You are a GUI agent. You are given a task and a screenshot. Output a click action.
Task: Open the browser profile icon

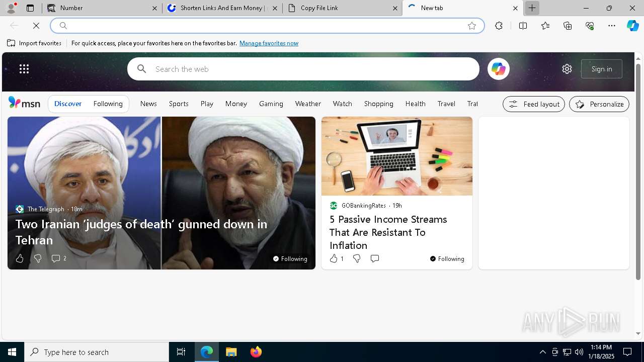pos(11,8)
